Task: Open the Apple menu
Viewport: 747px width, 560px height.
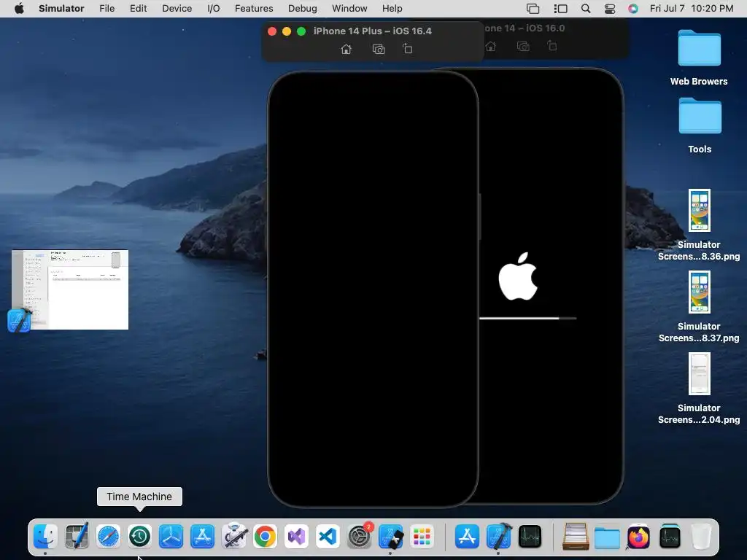Action: point(19,9)
